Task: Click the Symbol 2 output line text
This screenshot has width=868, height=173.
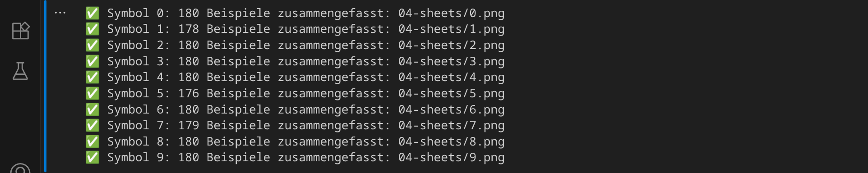Action: [306, 46]
